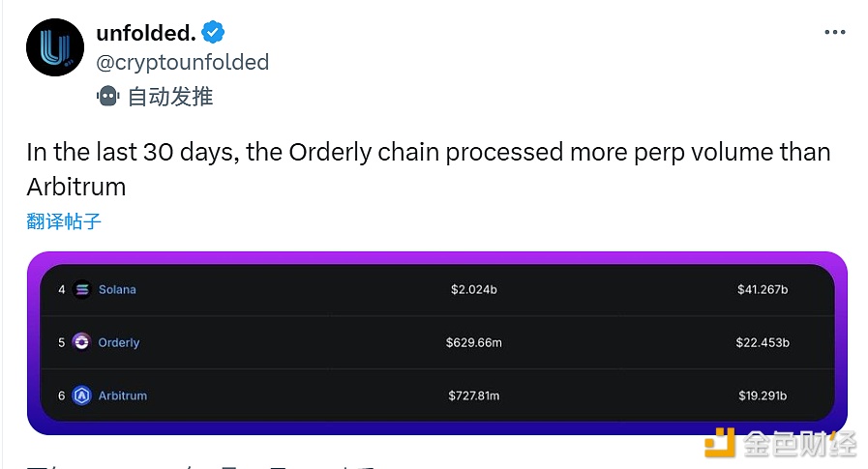The width and height of the screenshot is (868, 469).
Task: Click the automated robot icon
Action: pyautogui.click(x=107, y=96)
